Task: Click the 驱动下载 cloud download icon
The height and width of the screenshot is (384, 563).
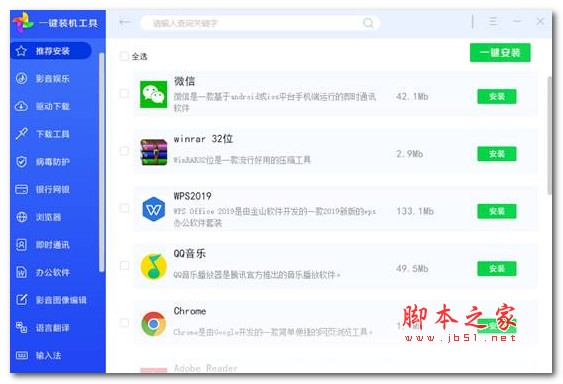Action: (21, 106)
